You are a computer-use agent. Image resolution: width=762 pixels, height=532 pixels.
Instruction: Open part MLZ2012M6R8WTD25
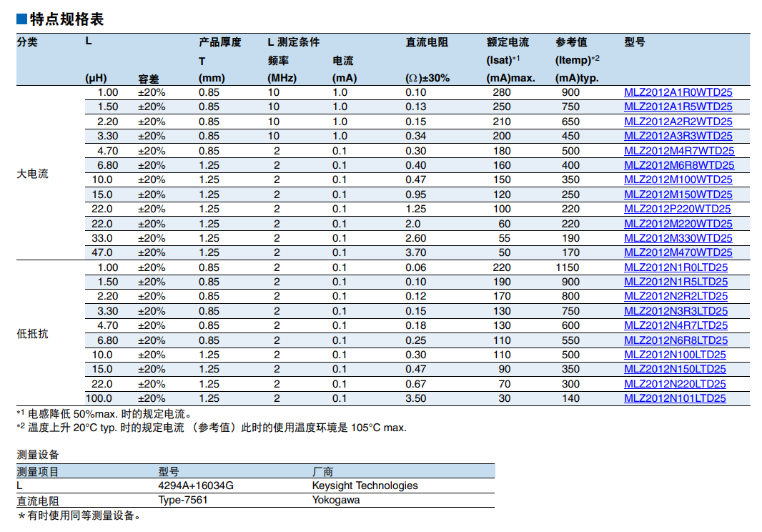pyautogui.click(x=679, y=165)
